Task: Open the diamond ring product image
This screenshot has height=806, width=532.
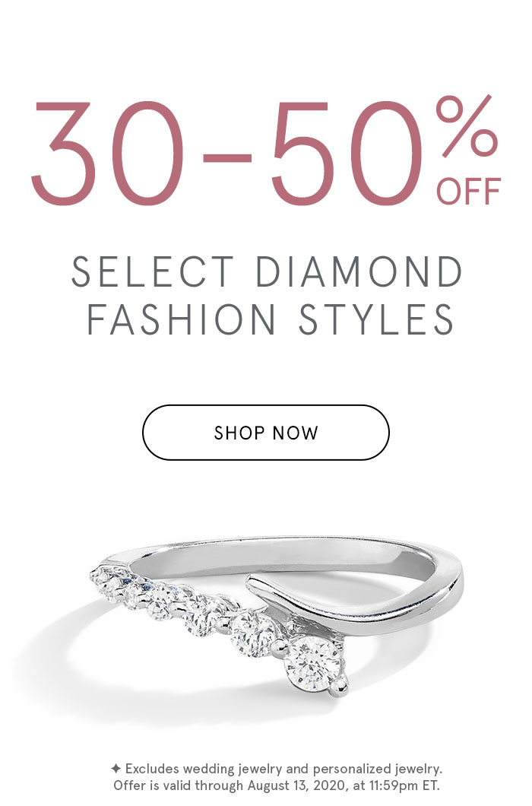Action: click(277, 616)
